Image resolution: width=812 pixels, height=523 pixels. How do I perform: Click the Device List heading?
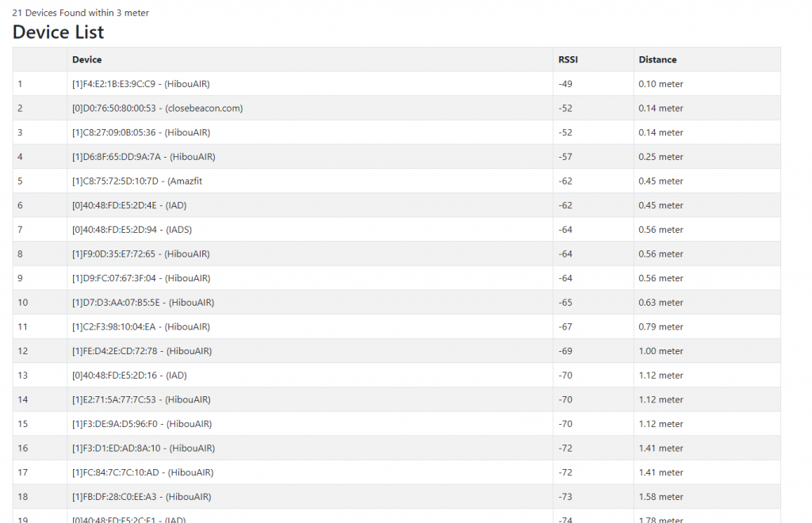[58, 32]
